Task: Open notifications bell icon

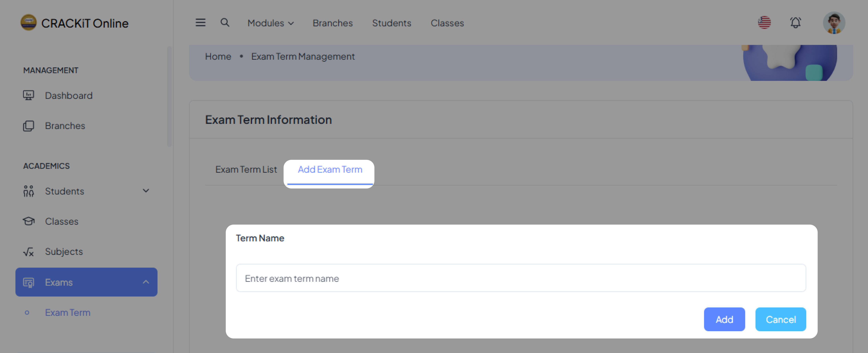Action: click(x=795, y=23)
